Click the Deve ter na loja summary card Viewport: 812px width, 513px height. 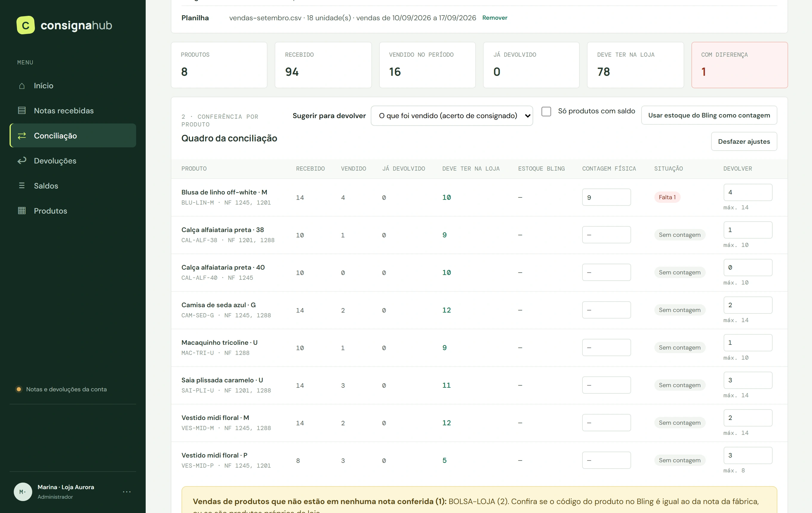(x=635, y=65)
